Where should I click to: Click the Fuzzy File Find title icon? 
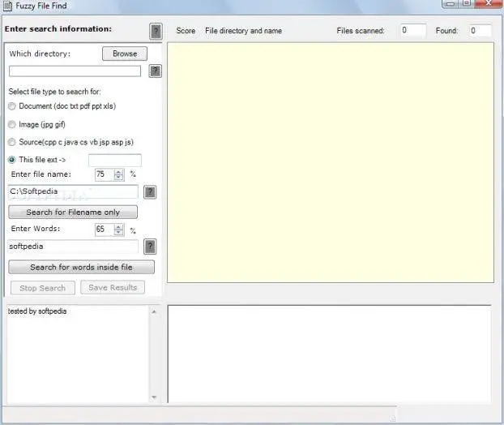[x=7, y=6]
